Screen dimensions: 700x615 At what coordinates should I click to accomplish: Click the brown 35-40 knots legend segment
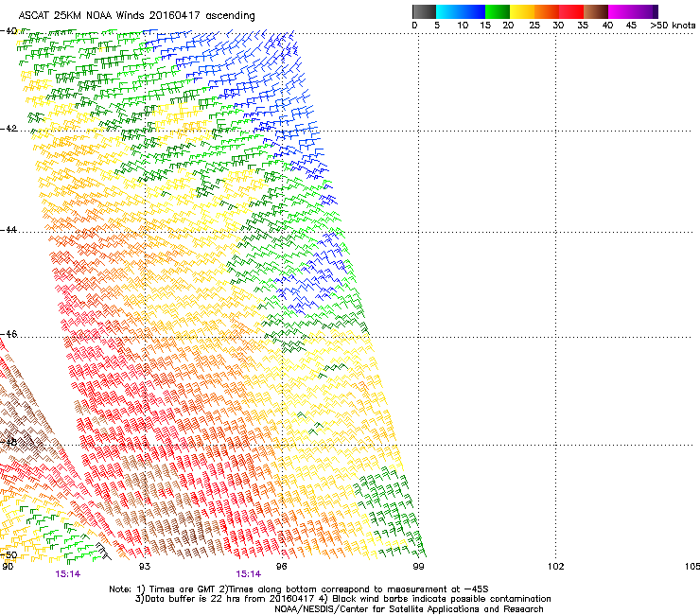596,11
